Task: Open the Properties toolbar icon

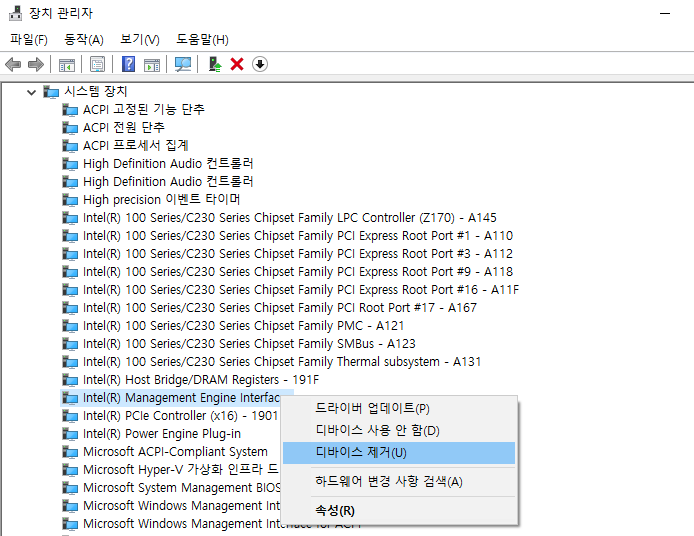Action: [97, 64]
